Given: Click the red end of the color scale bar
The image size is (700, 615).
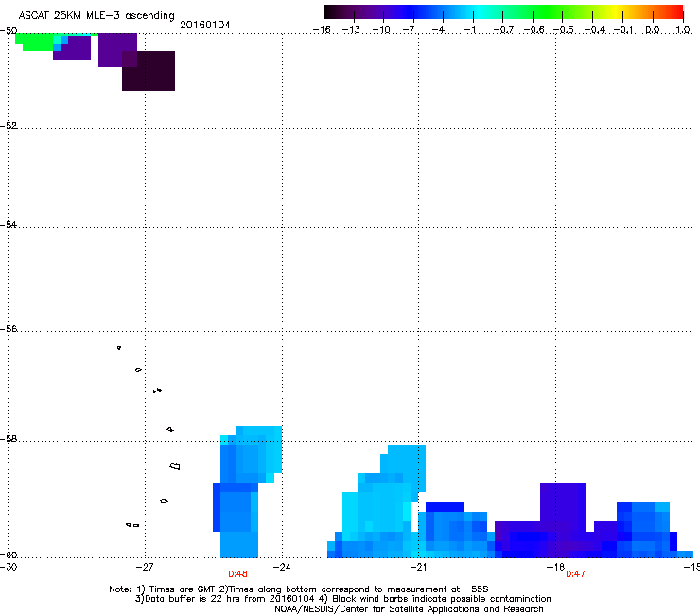Looking at the screenshot, I should (x=676, y=12).
